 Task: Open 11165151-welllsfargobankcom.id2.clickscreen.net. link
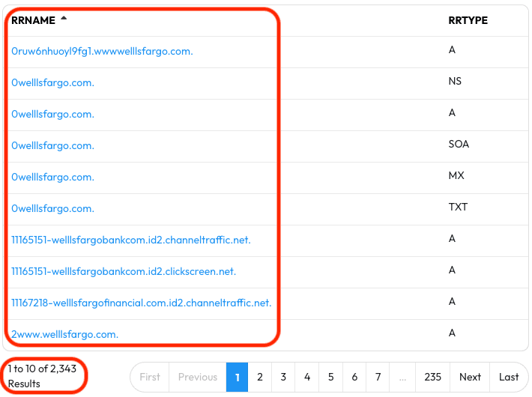tap(124, 271)
